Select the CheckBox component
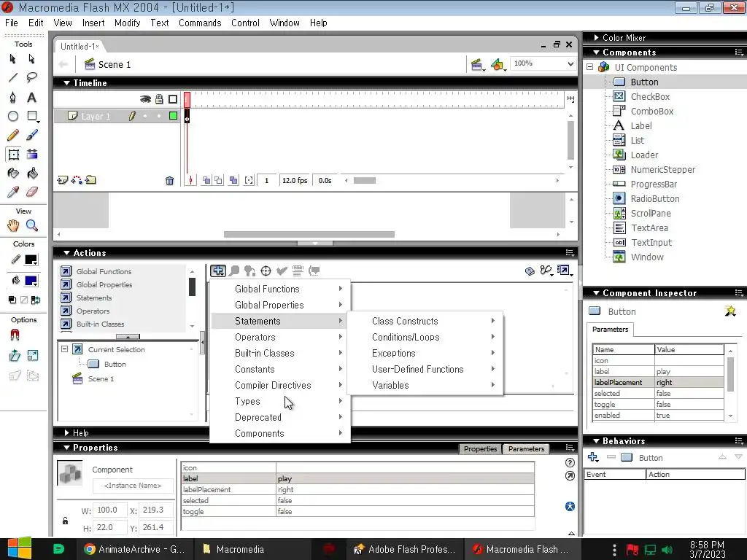Image resolution: width=747 pixels, height=560 pixels. (x=650, y=97)
